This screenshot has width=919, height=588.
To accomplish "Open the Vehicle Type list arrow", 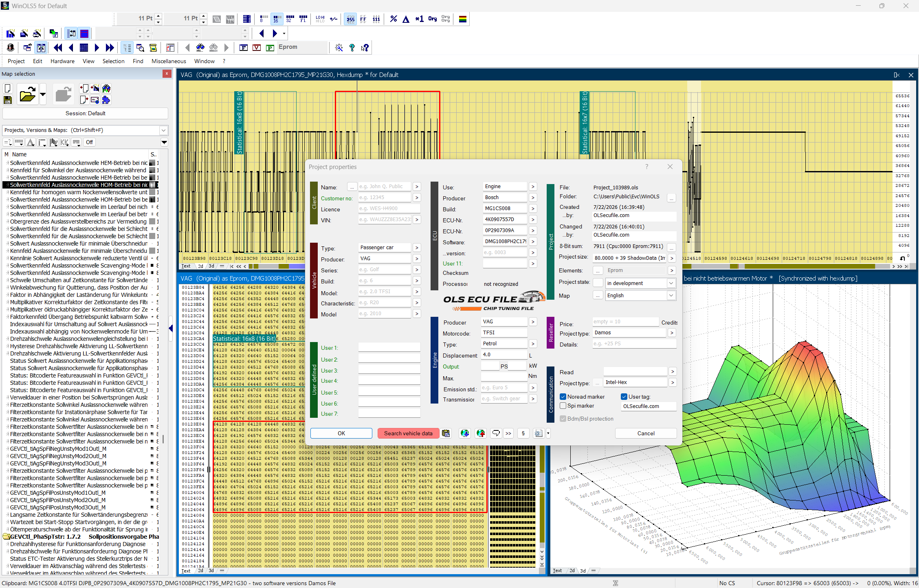I will [417, 248].
